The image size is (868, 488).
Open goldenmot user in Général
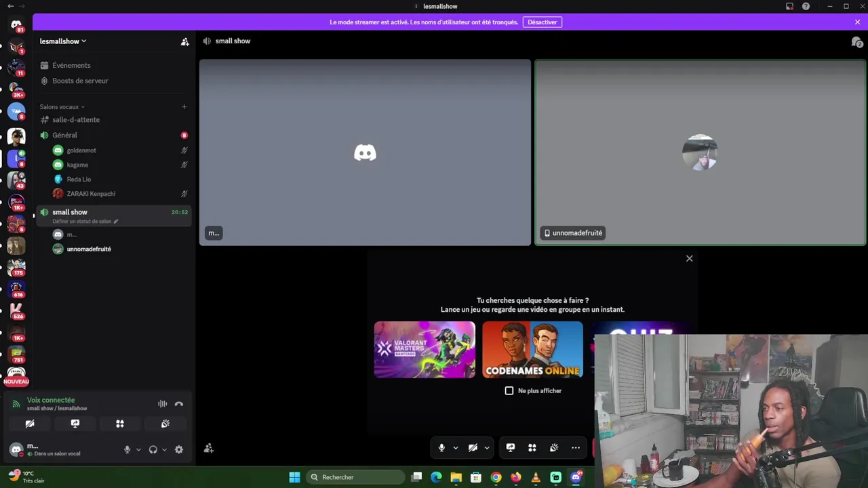click(81, 150)
